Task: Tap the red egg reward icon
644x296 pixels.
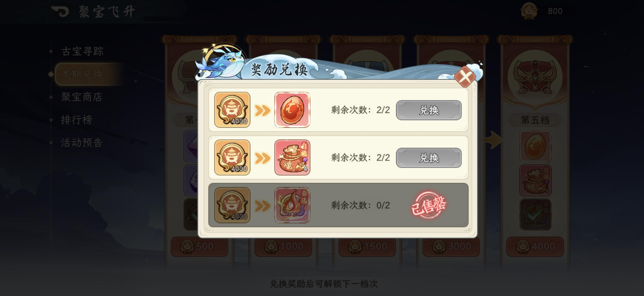Action: [292, 110]
